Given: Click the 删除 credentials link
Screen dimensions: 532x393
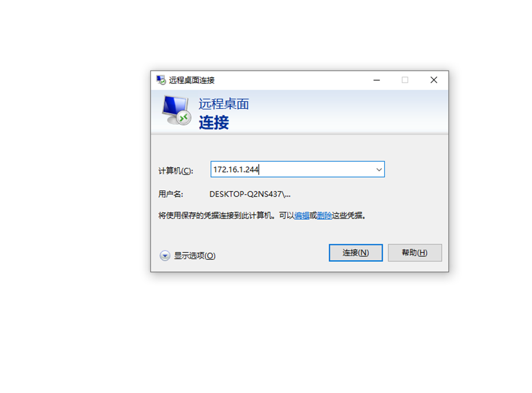Looking at the screenshot, I should tap(324, 215).
